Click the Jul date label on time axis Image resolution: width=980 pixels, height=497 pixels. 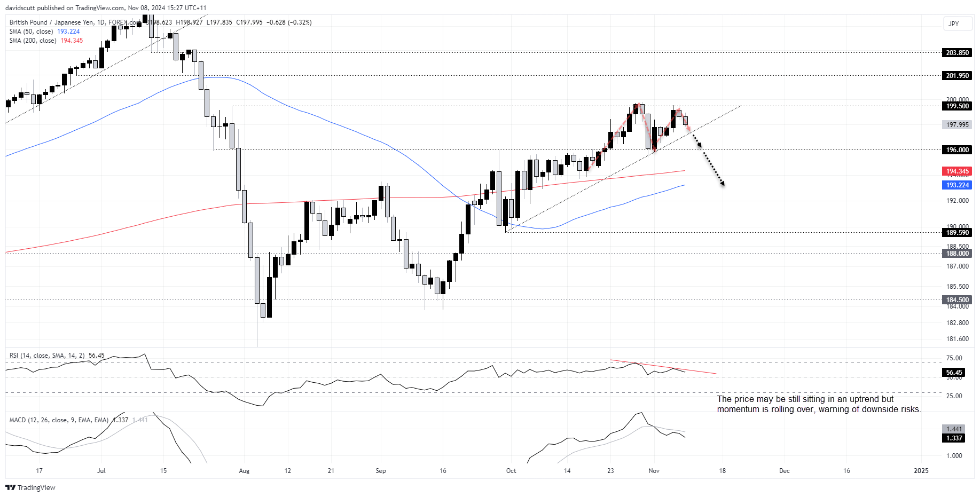tap(101, 471)
